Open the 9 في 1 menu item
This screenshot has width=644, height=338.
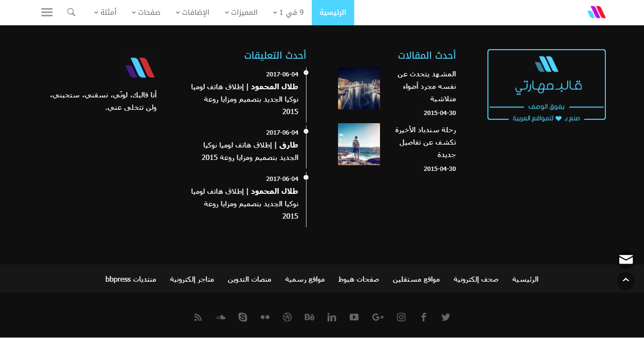[x=288, y=12]
